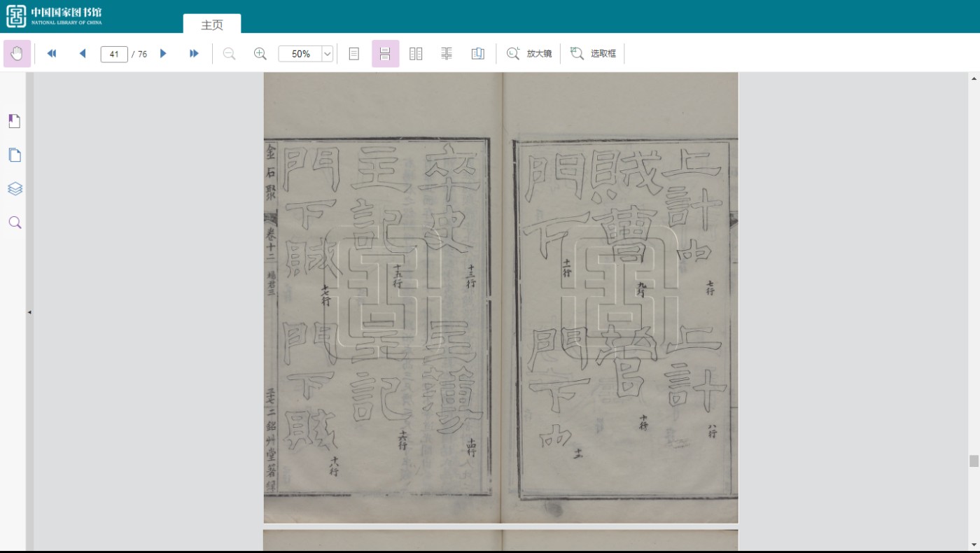Open the page thumbnails sidebar panel
The image size is (980, 553).
point(15,155)
